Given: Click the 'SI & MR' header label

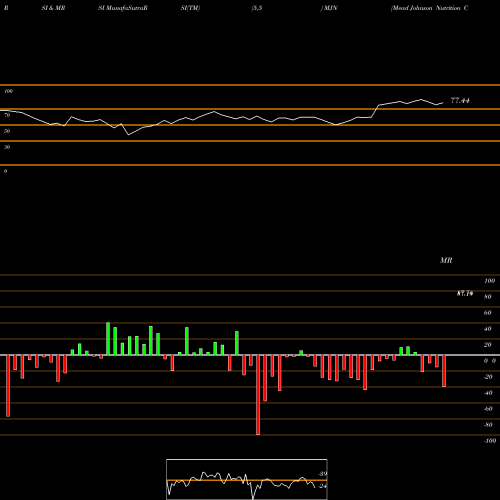Looking at the screenshot, I should point(53,8).
